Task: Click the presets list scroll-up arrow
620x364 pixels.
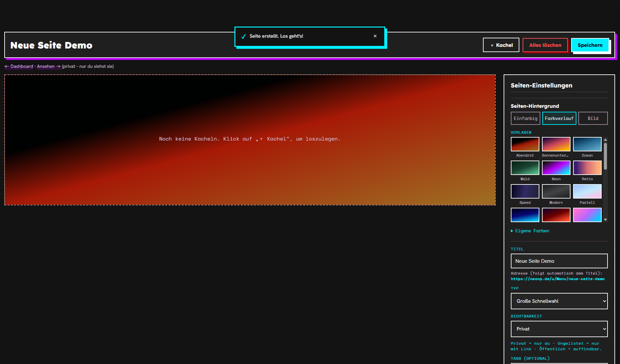Action: point(606,140)
